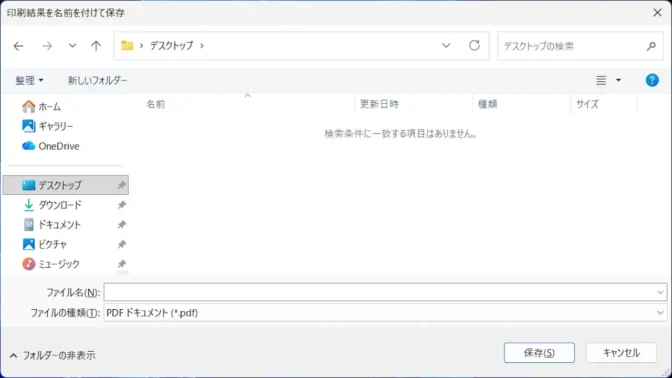Click the yellow folder icon in address bar

(127, 45)
